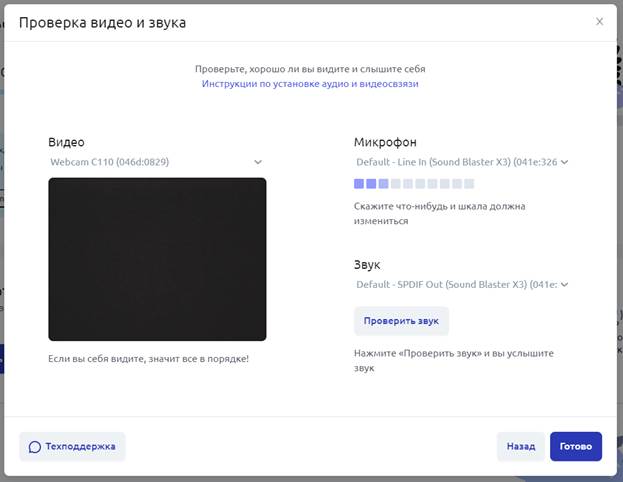Click the Звук section heading

[367, 265]
